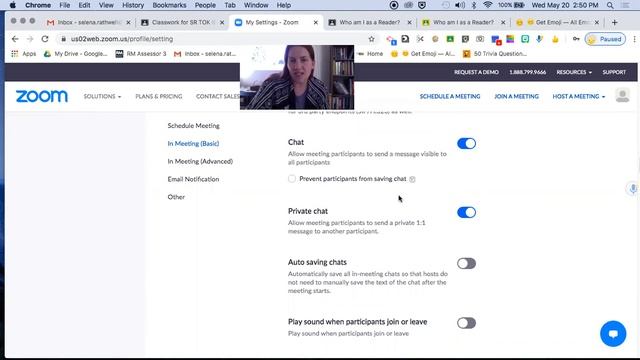Select In Meeting (Basic) section

tap(193, 144)
